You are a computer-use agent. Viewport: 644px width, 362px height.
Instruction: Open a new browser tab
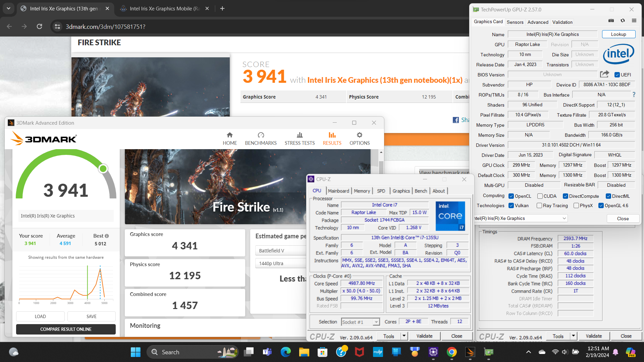[222, 8]
